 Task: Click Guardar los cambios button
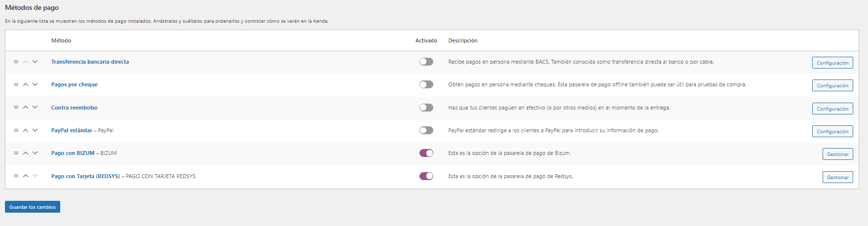coord(33,207)
